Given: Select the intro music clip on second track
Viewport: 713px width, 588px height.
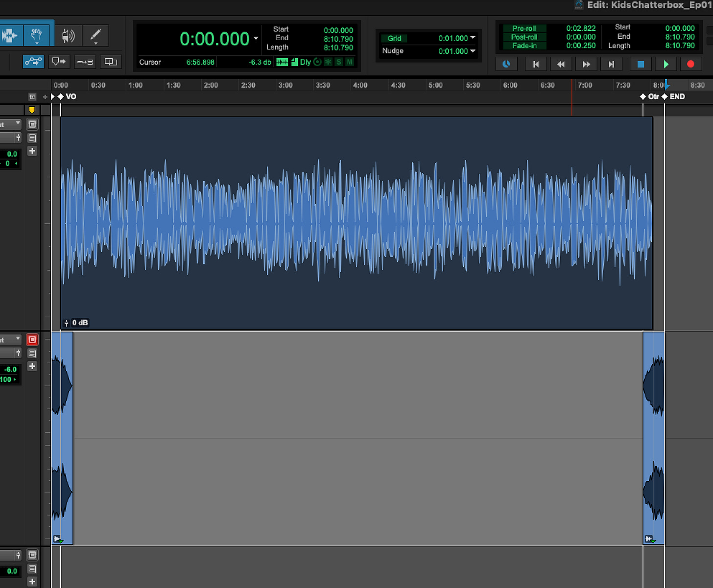Looking at the screenshot, I should click(62, 438).
